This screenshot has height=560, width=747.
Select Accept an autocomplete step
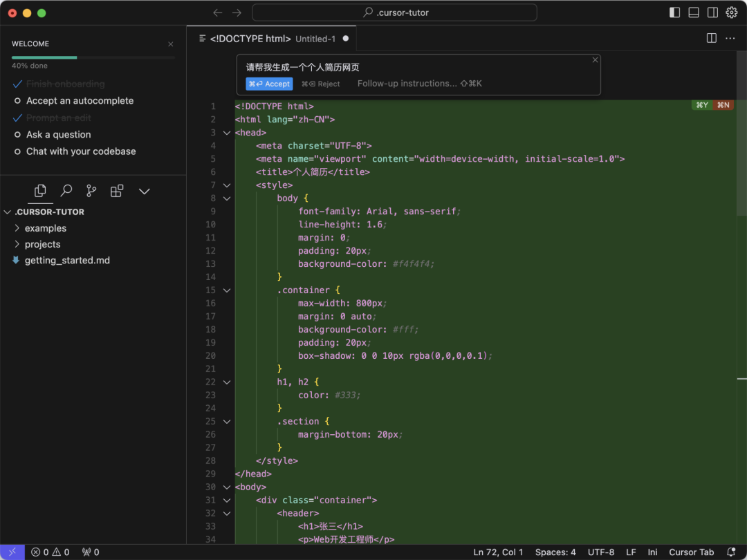click(80, 101)
